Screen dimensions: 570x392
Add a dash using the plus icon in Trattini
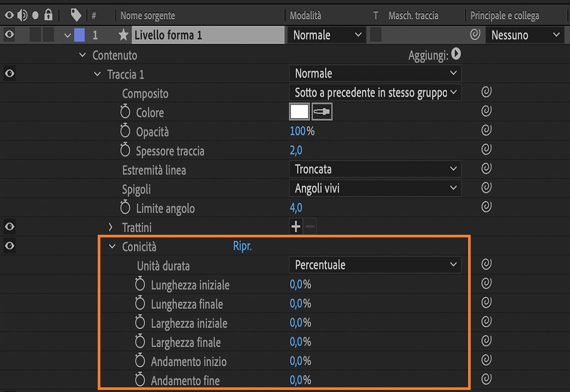tap(295, 226)
